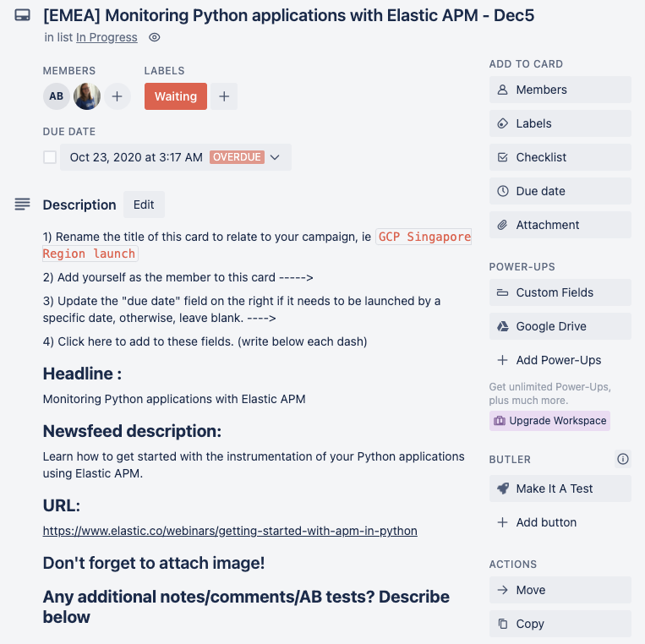Screen dimensions: 645x644
Task: Click Upgrade Workspace button
Action: pos(549,421)
